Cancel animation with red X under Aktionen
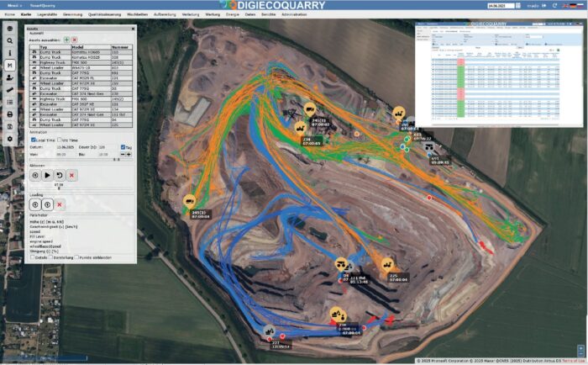This screenshot has height=365, width=588. 71,175
